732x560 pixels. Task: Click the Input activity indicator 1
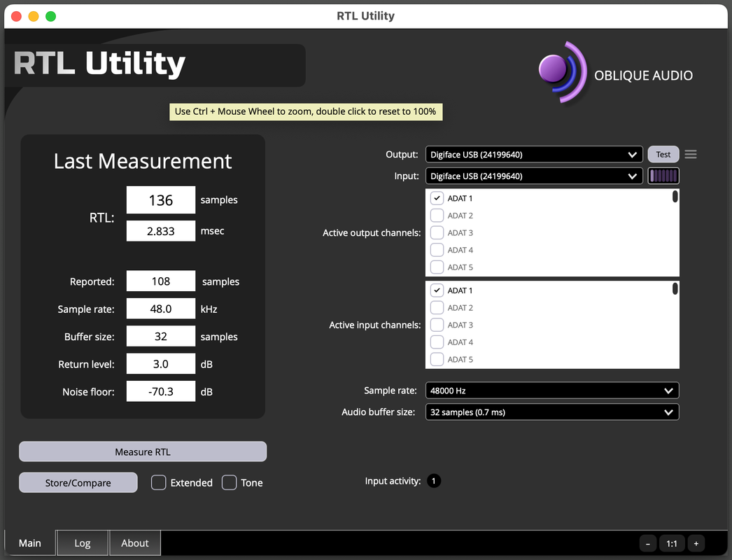click(x=434, y=481)
